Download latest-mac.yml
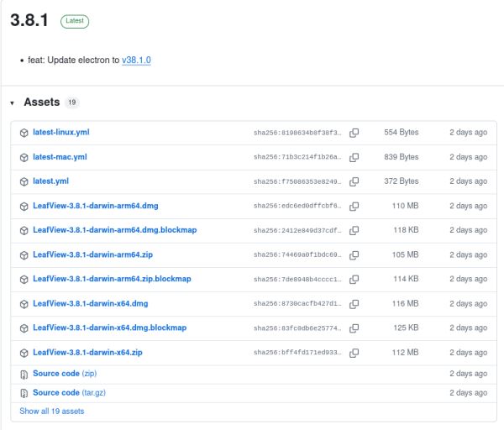The width and height of the screenshot is (504, 430). click(60, 157)
